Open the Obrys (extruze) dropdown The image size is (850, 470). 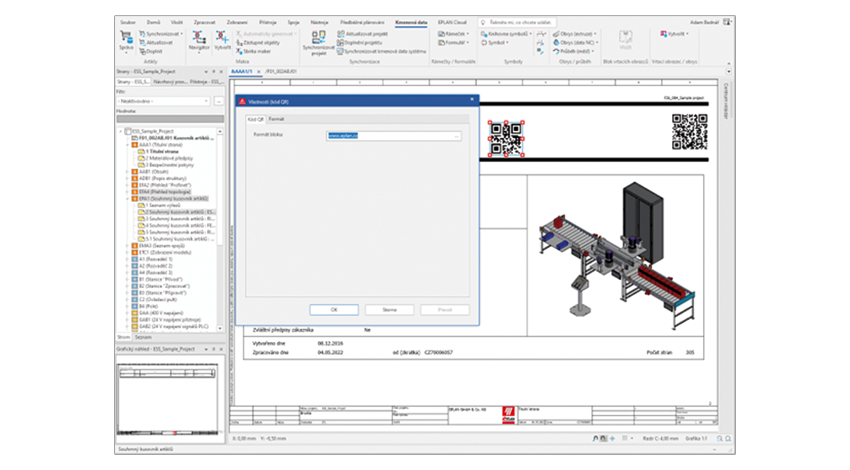pyautogui.click(x=575, y=34)
